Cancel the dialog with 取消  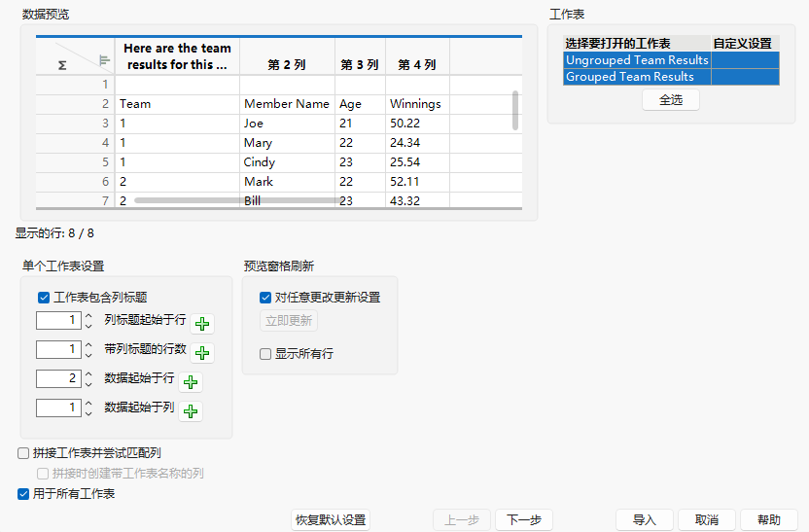click(707, 519)
